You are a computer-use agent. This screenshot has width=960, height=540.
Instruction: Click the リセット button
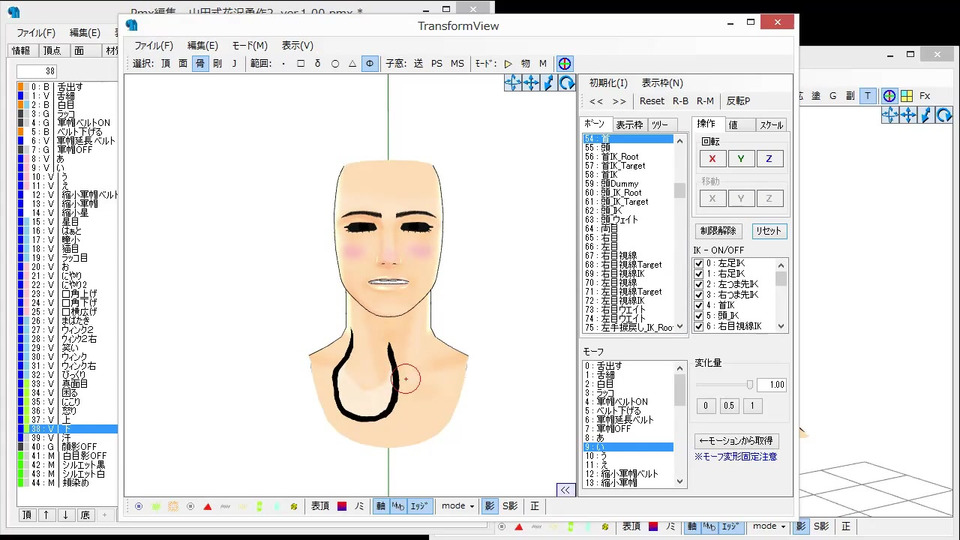point(769,231)
